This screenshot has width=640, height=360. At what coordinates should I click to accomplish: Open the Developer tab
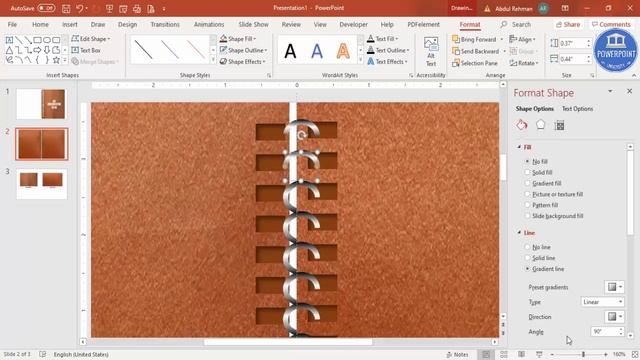click(353, 24)
